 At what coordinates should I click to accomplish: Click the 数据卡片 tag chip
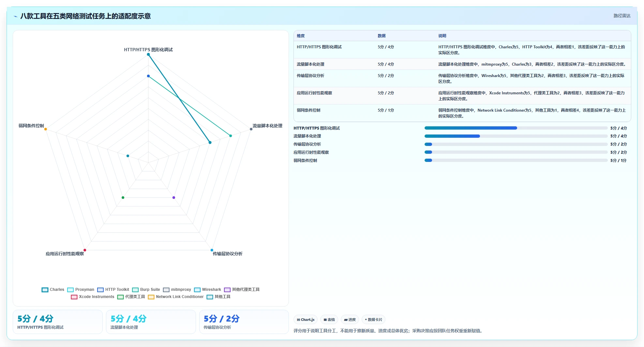[x=373, y=320]
